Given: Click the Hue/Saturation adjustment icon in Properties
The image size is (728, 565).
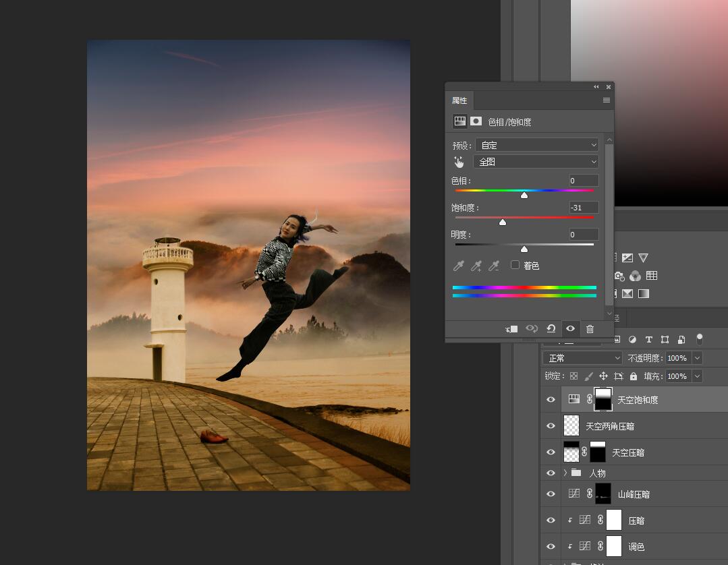Looking at the screenshot, I should (x=459, y=121).
